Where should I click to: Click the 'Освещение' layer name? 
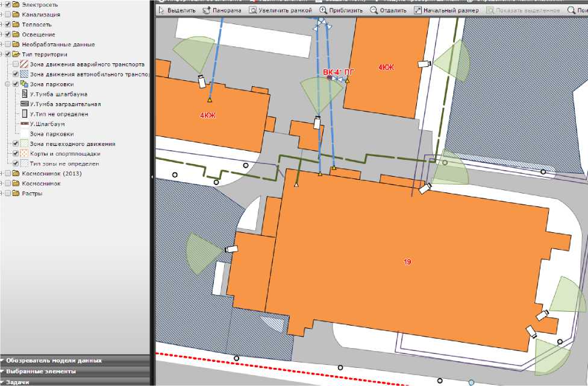38,34
